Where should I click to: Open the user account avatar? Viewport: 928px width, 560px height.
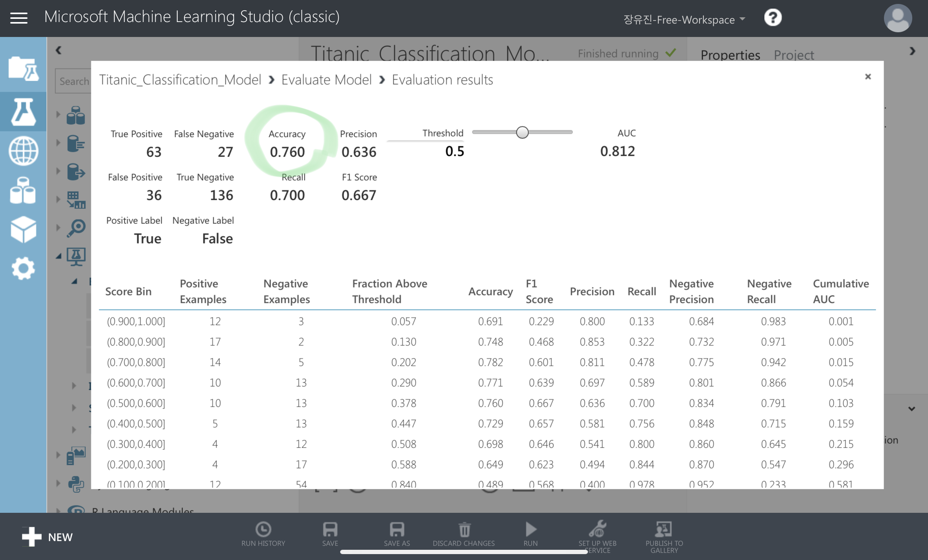(x=898, y=18)
